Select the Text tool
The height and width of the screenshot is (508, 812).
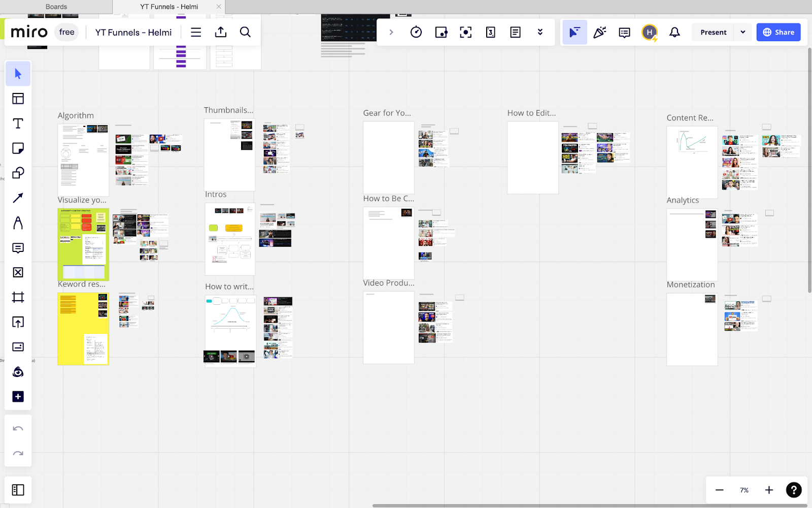tap(18, 123)
